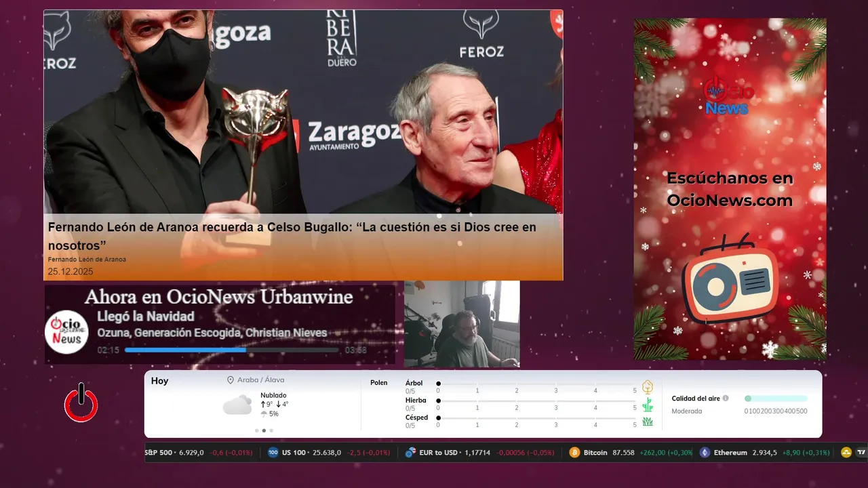
Task: Click the tree pollen icon
Action: [x=648, y=386]
